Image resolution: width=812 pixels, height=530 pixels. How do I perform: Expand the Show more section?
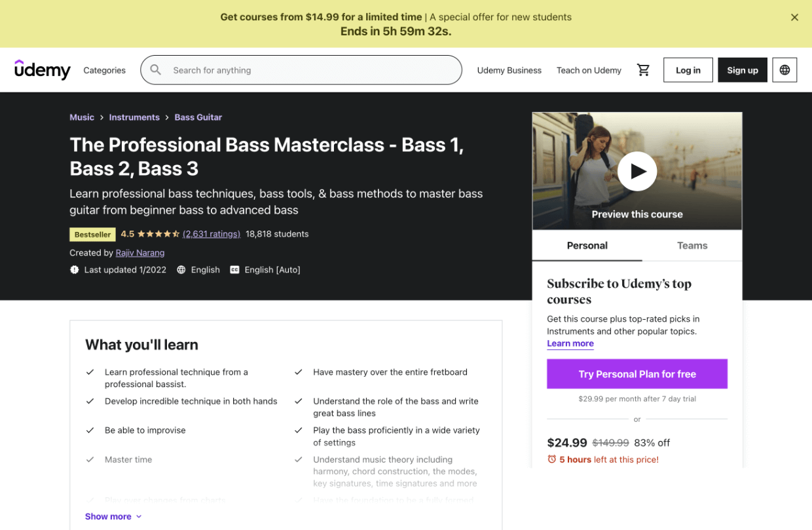[113, 516]
